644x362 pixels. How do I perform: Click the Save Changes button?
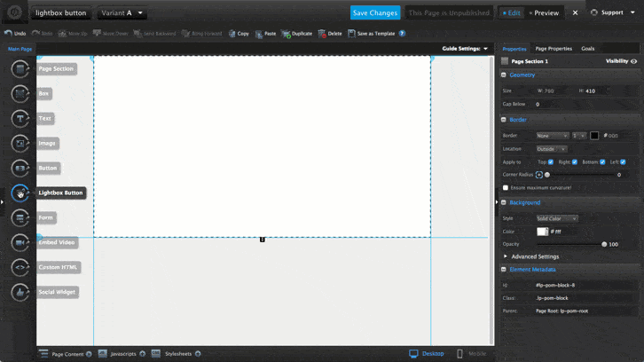[x=375, y=12]
